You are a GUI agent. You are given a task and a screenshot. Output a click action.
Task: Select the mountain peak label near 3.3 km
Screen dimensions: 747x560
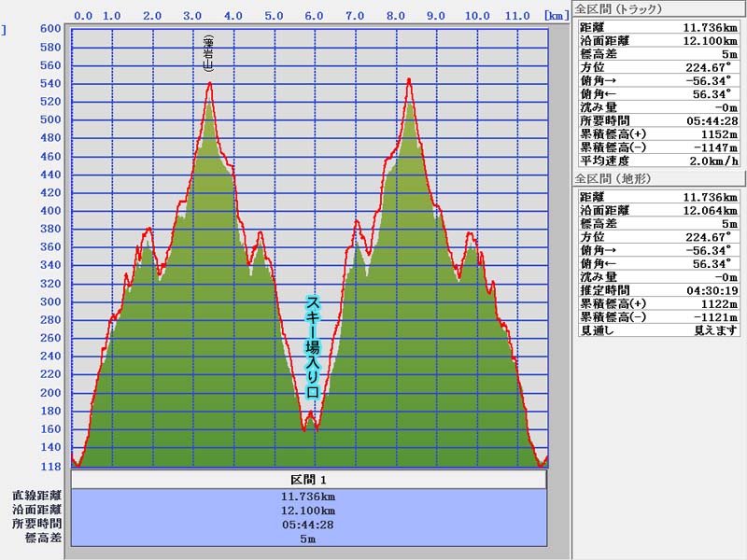click(x=209, y=50)
